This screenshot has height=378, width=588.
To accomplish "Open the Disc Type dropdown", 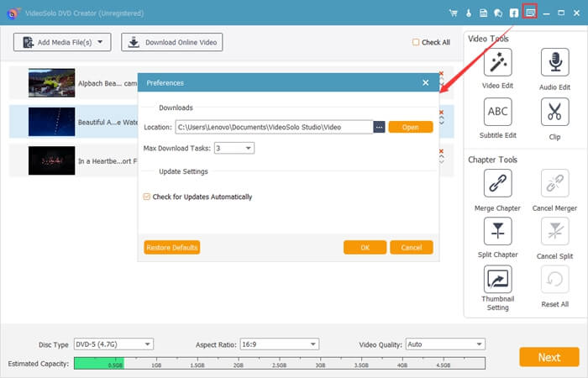I will click(x=113, y=344).
